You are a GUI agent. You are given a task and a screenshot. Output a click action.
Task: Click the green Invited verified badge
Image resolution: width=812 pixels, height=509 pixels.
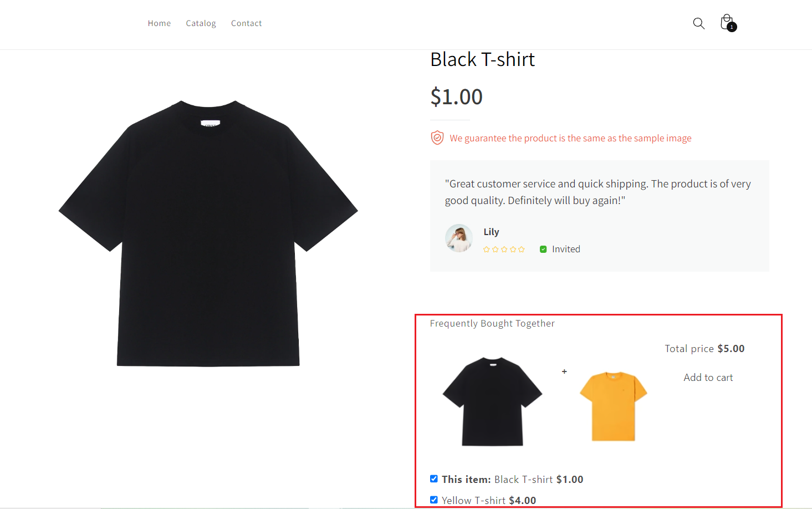(x=543, y=250)
